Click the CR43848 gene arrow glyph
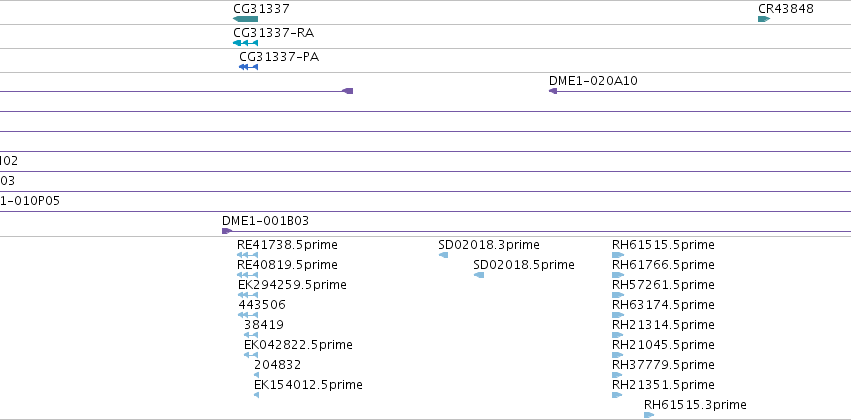The image size is (851, 420). tap(764, 19)
